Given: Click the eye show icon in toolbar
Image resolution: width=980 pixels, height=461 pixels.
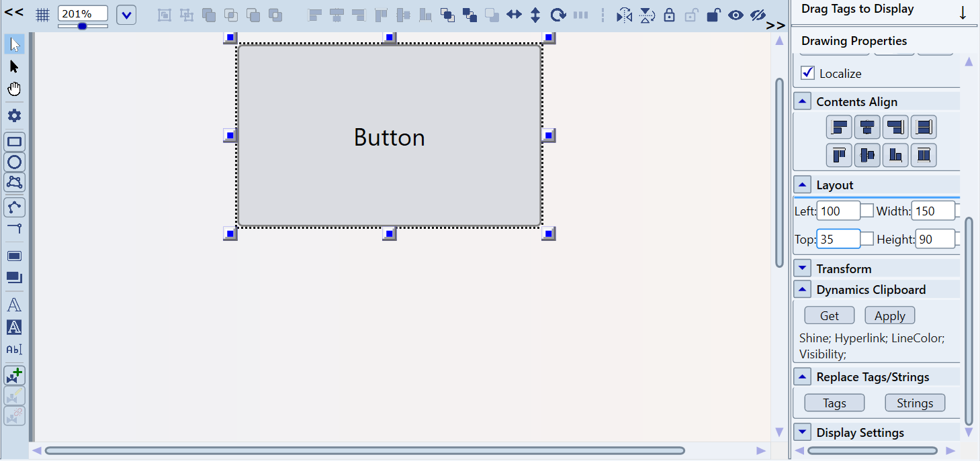Looking at the screenshot, I should [x=736, y=15].
